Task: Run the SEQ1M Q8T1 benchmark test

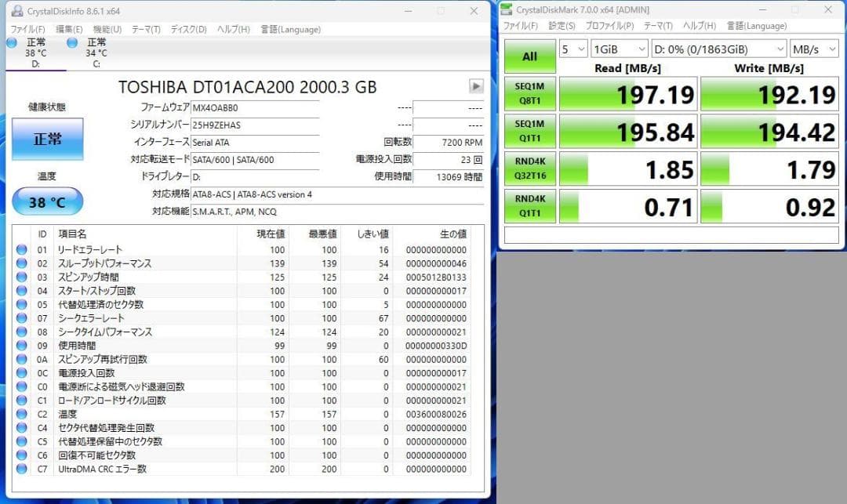Action: [x=529, y=93]
